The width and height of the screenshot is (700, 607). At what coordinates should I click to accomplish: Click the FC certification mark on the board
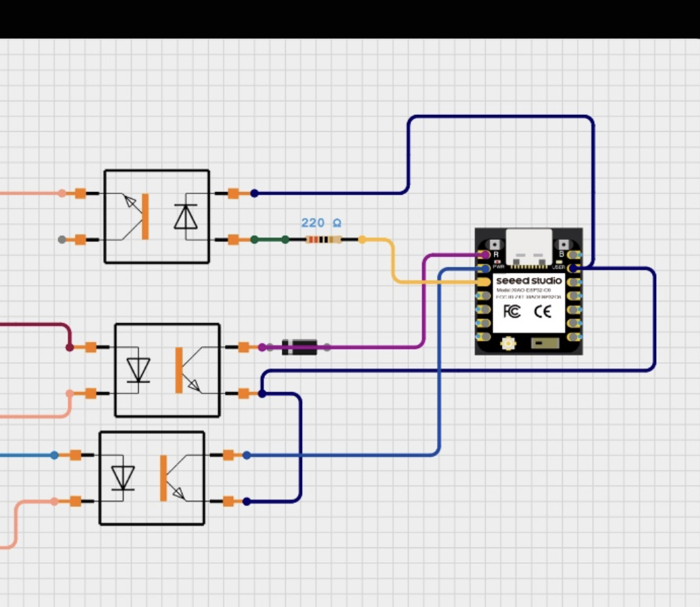(511, 311)
